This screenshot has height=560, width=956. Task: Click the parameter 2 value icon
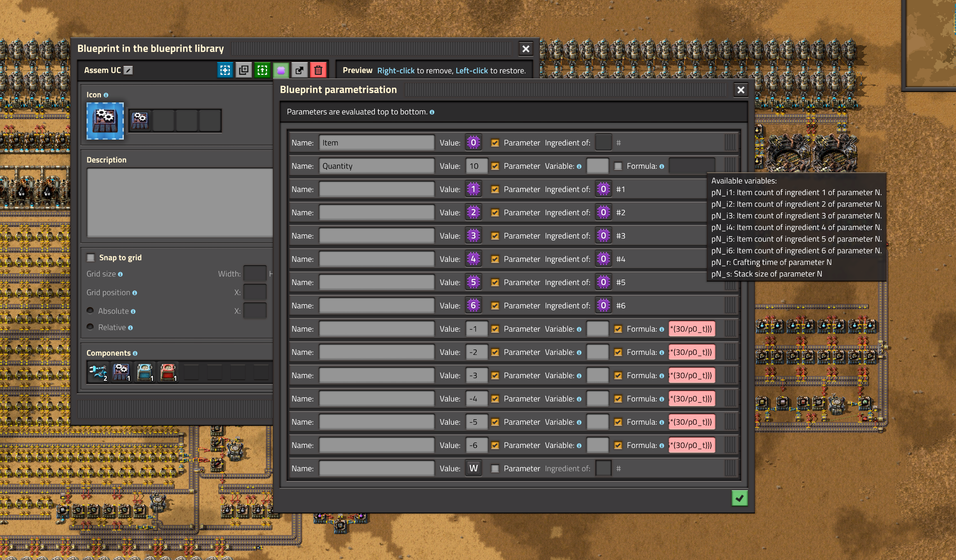473,213
